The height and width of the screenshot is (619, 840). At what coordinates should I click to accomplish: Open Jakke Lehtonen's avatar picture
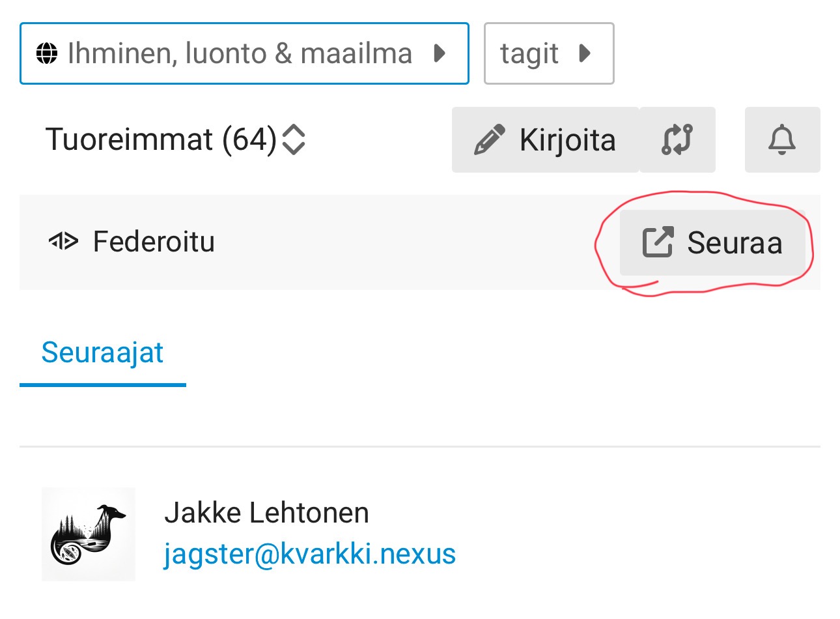(x=89, y=534)
